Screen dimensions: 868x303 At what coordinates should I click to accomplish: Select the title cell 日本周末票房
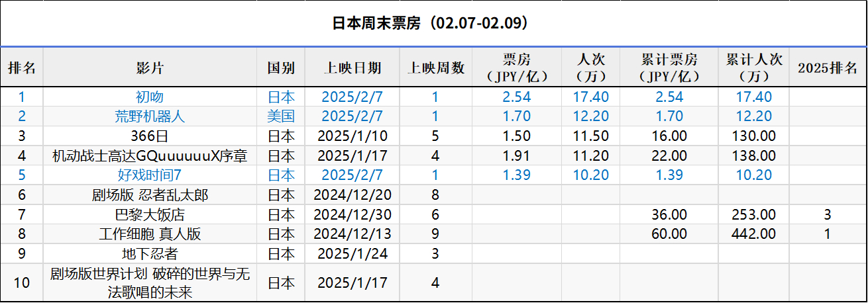point(433,24)
